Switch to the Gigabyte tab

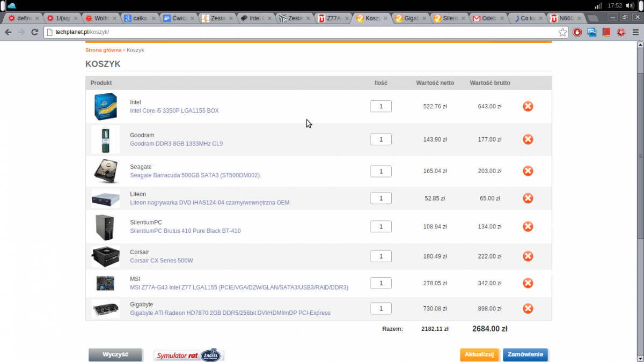(x=411, y=18)
